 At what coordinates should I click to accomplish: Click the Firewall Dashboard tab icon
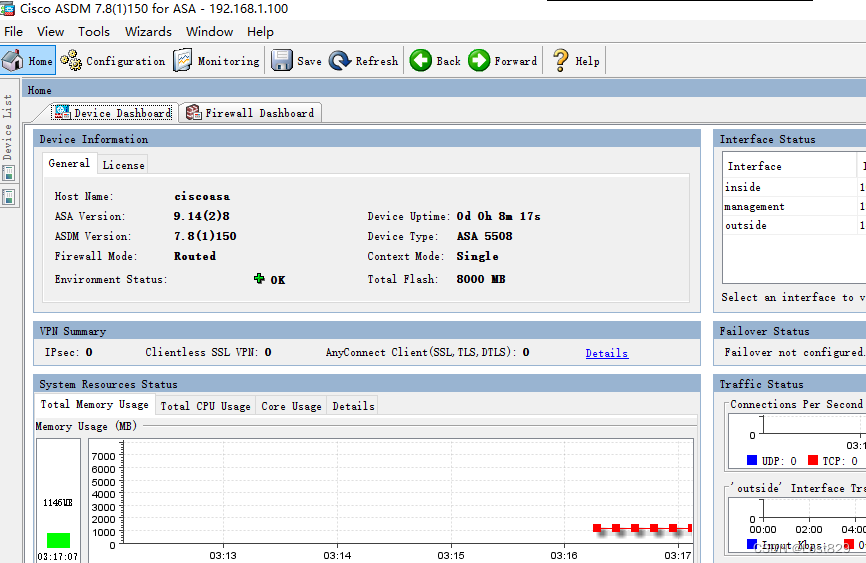click(x=193, y=112)
